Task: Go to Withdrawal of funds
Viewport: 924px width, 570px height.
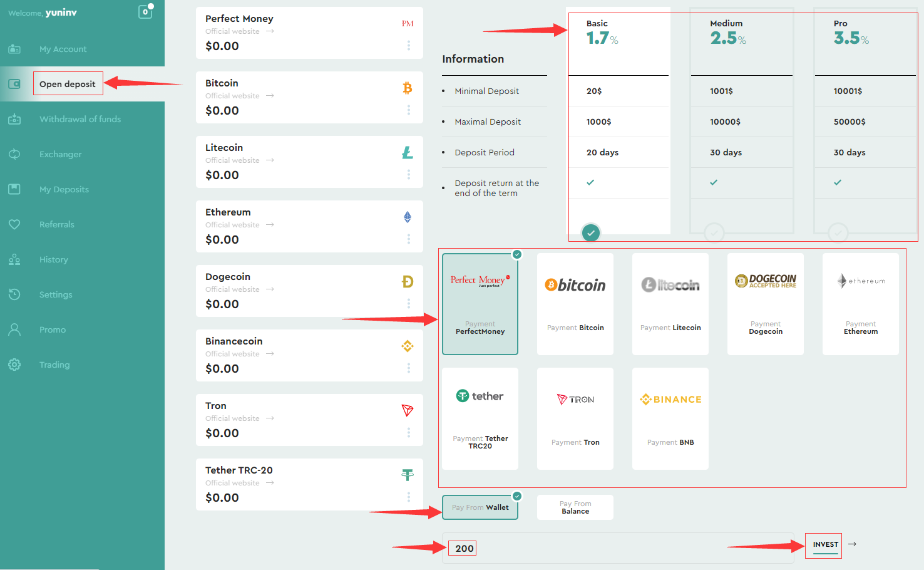Action: coord(80,119)
